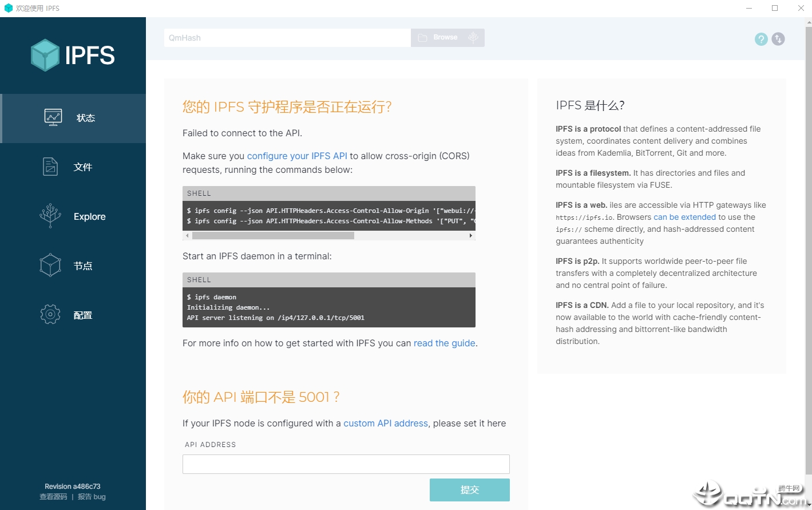Open the 报告 bug link in sidebar footer
812x510 pixels.
[x=91, y=496]
